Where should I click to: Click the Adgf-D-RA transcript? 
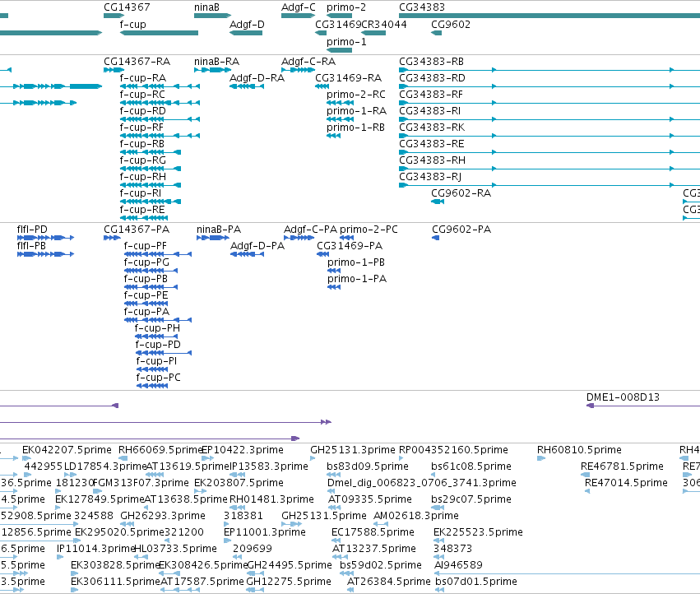tap(247, 86)
